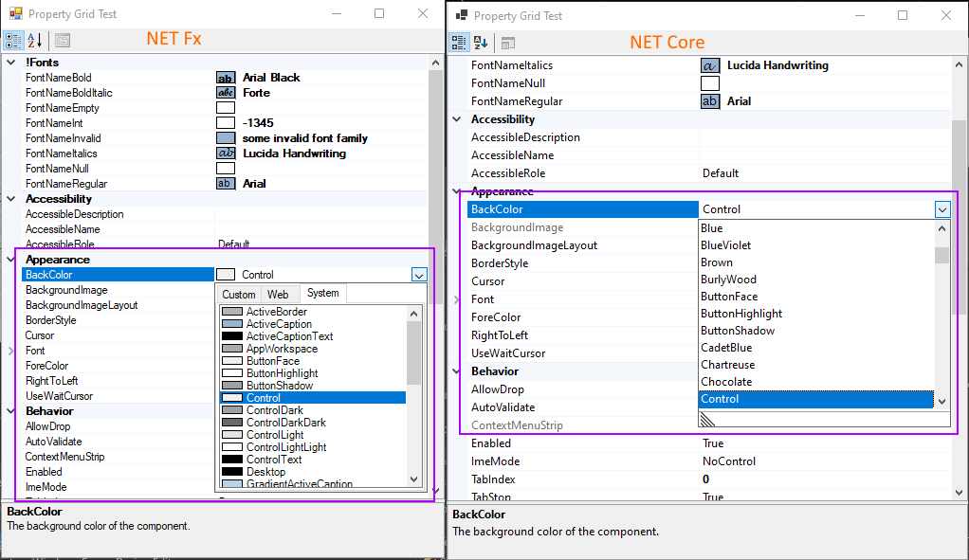Click scroll-up arrow of NET Core color list
The height and width of the screenshot is (560, 969).
click(942, 229)
